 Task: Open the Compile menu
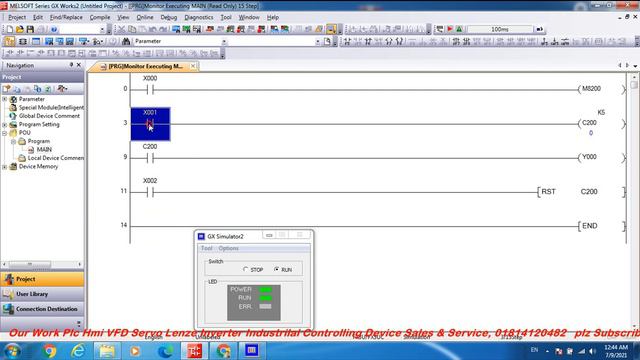point(100,17)
